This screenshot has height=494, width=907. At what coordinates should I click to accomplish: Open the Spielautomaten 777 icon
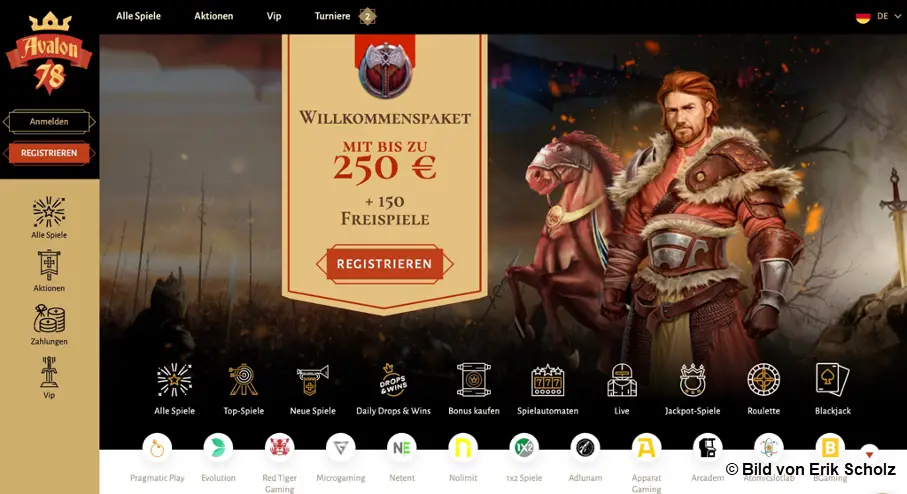(547, 380)
